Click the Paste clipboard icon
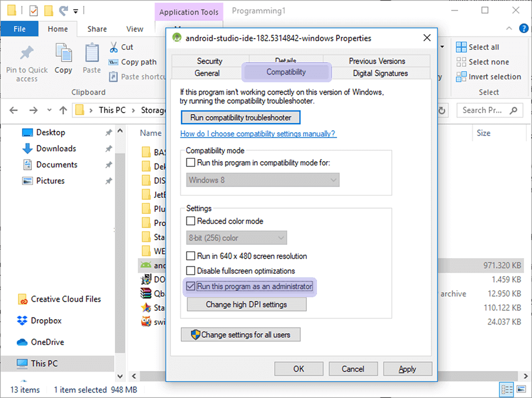 point(91,53)
